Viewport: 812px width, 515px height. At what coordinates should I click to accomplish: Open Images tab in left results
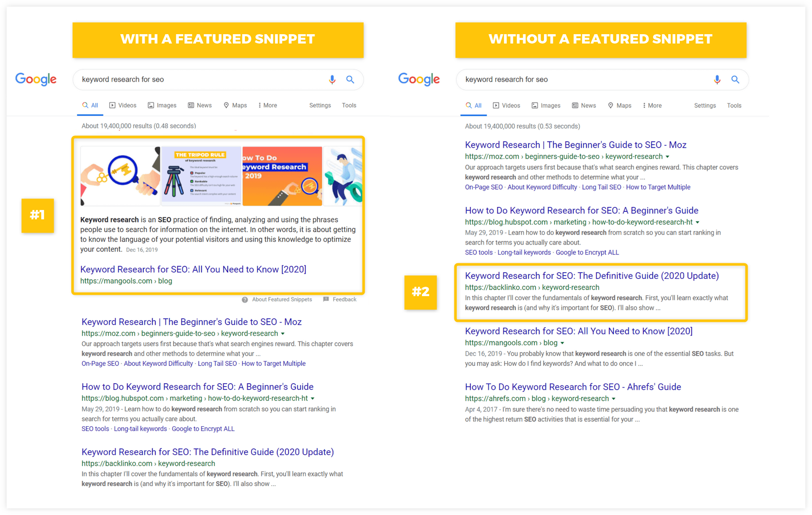point(162,105)
